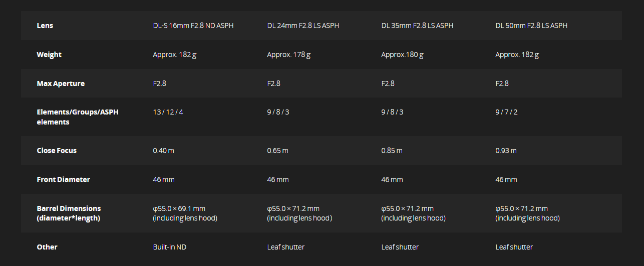Screen dimensions: 644x266
Task: Click the close focus value "0.85 m"
Action: point(392,150)
